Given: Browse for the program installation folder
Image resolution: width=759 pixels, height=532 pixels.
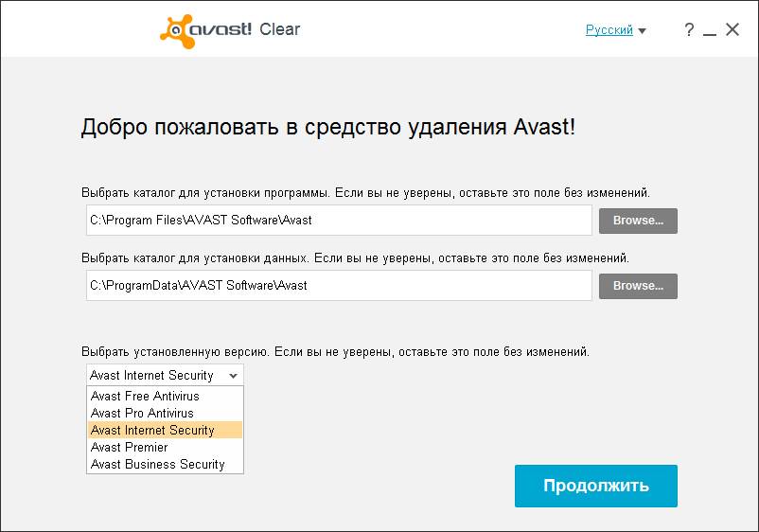Looking at the screenshot, I should pos(638,221).
